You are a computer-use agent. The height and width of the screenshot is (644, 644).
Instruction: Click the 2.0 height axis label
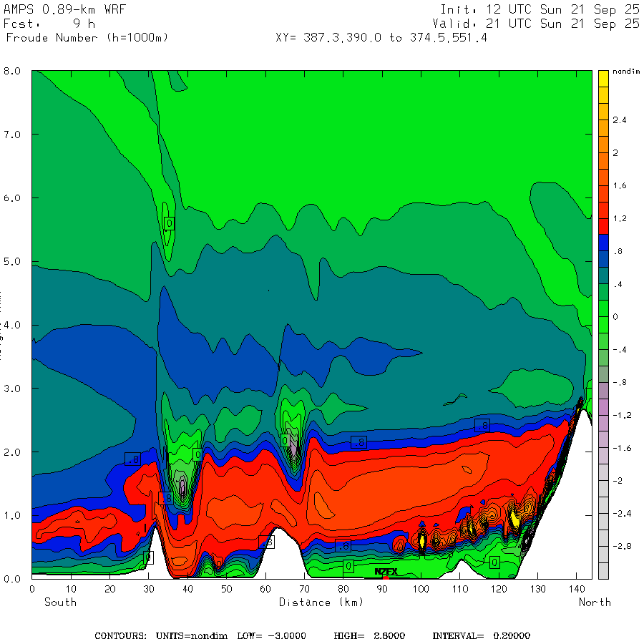point(12,452)
